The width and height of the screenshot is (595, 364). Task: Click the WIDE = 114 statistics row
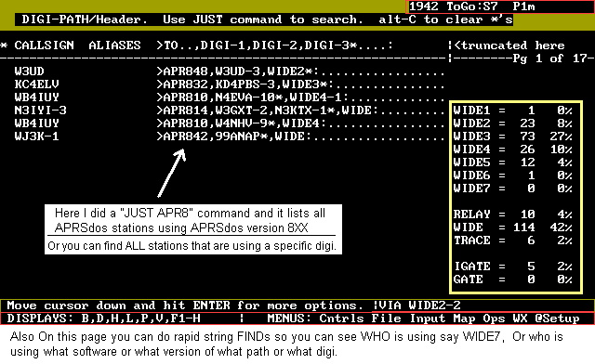(512, 227)
